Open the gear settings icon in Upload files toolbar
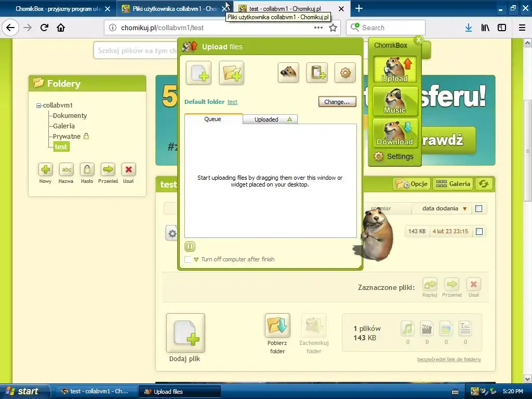Screen dimensions: 532x399 [x=345, y=73]
